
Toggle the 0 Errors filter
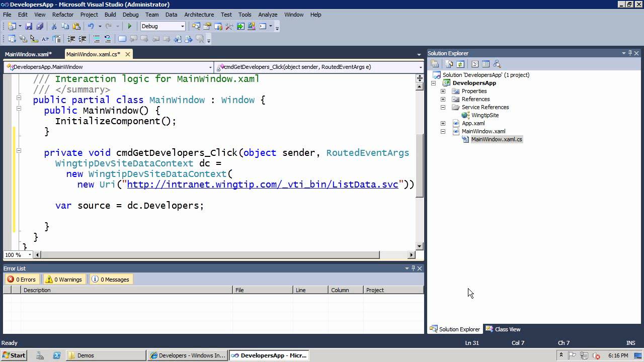click(21, 280)
